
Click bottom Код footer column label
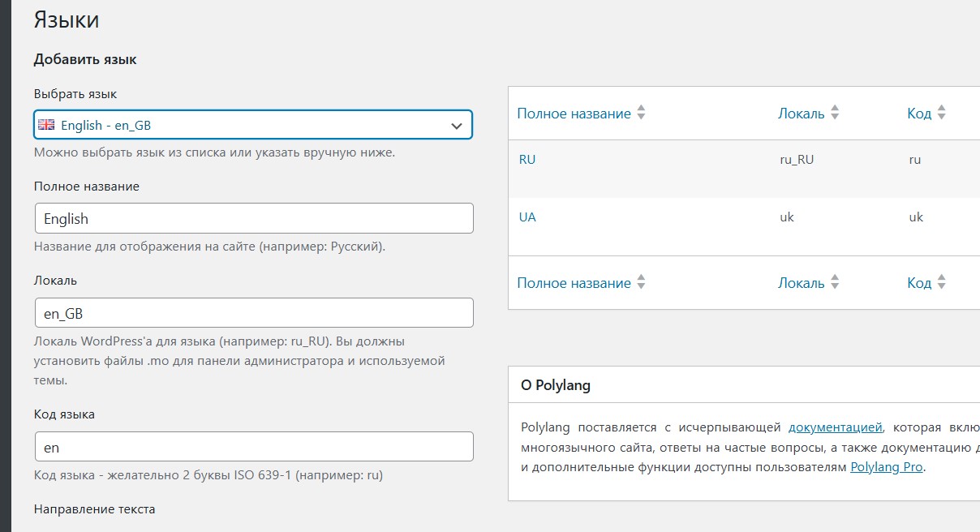918,283
